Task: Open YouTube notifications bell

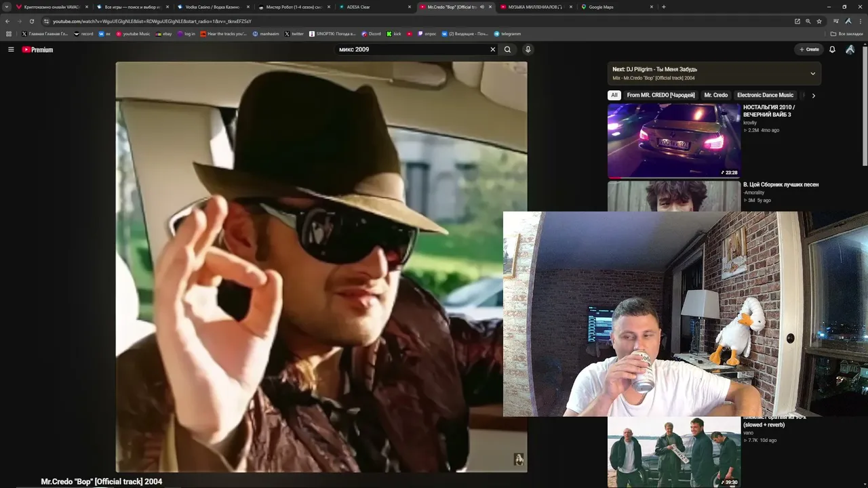Action: pyautogui.click(x=832, y=49)
